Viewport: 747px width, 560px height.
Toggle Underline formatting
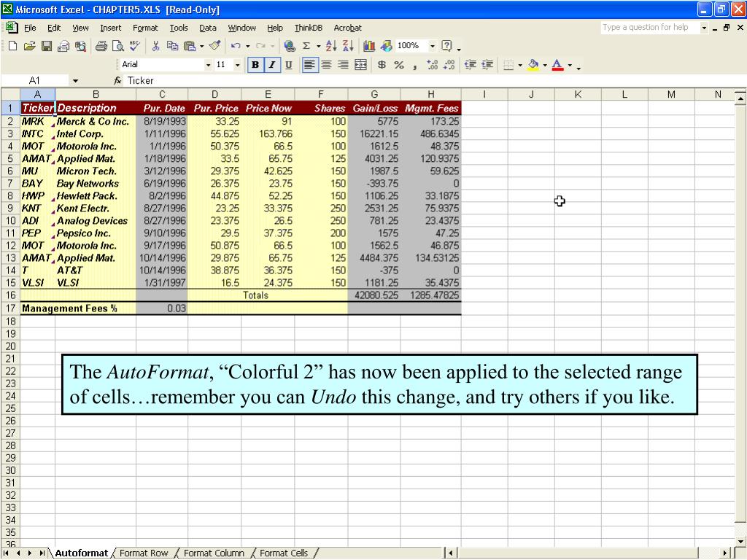point(289,65)
